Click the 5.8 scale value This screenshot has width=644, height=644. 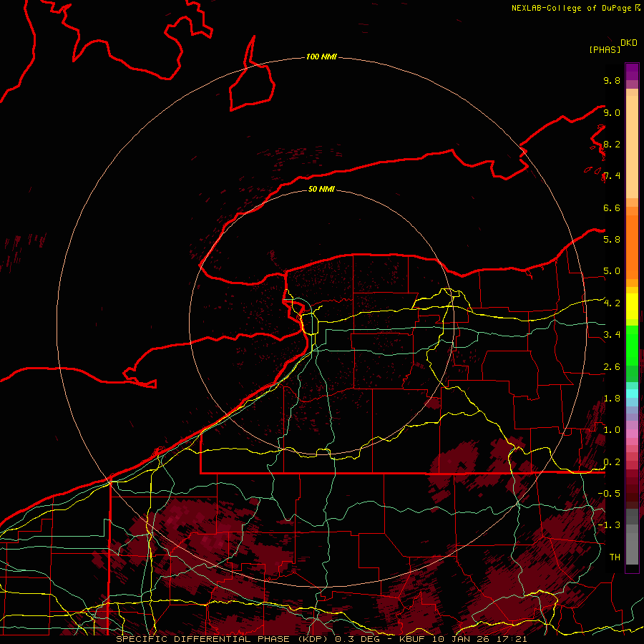(612, 240)
